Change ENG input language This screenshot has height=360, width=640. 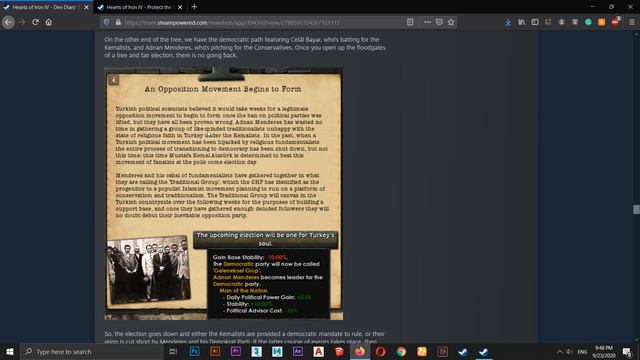point(582,351)
